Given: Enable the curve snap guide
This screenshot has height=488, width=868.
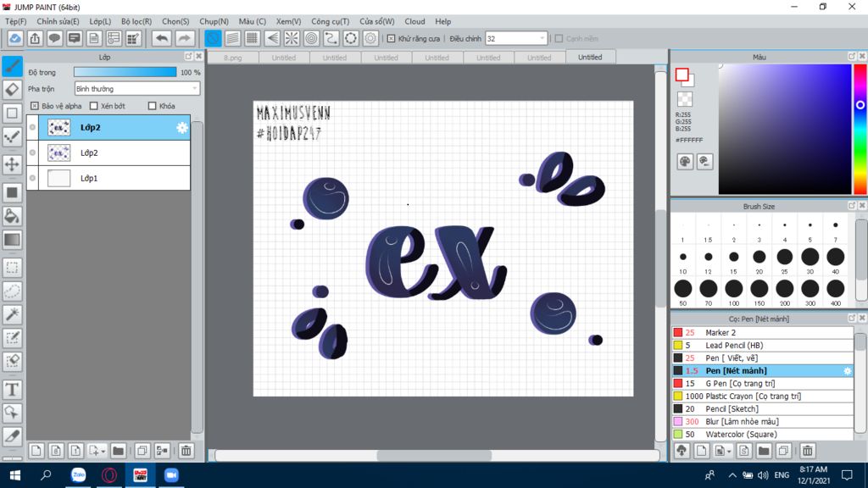Looking at the screenshot, I should click(331, 38).
